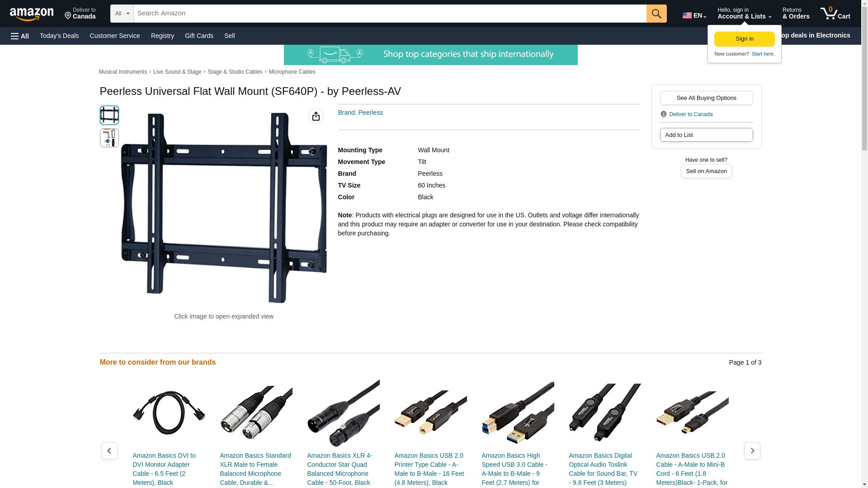Open the shopping cart icon
This screenshot has height=488, width=868.
point(835,14)
